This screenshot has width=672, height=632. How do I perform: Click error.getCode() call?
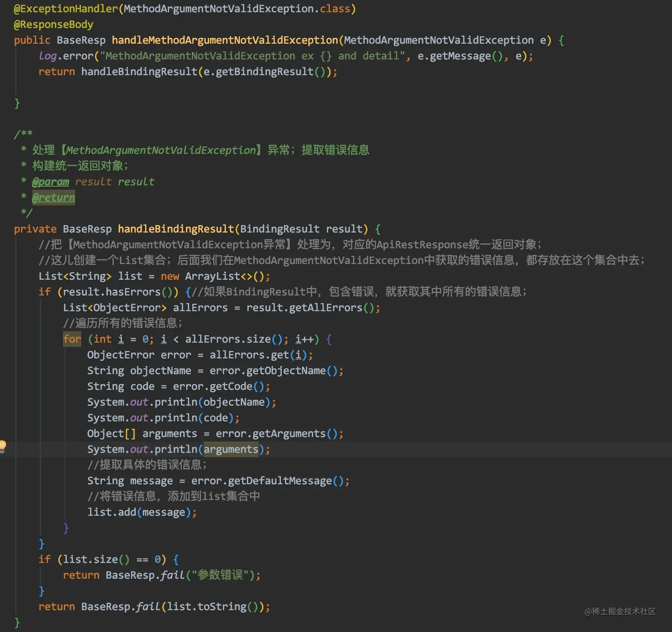[x=219, y=386]
